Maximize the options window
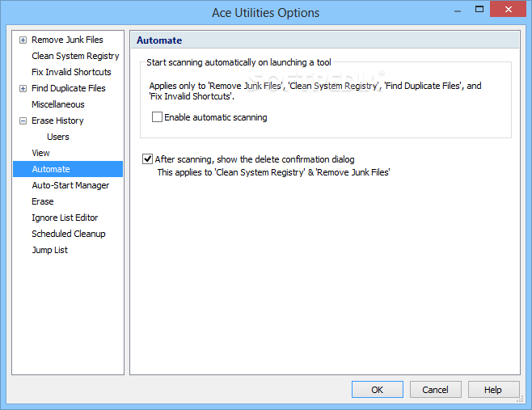Image resolution: width=532 pixels, height=410 pixels. point(479,9)
